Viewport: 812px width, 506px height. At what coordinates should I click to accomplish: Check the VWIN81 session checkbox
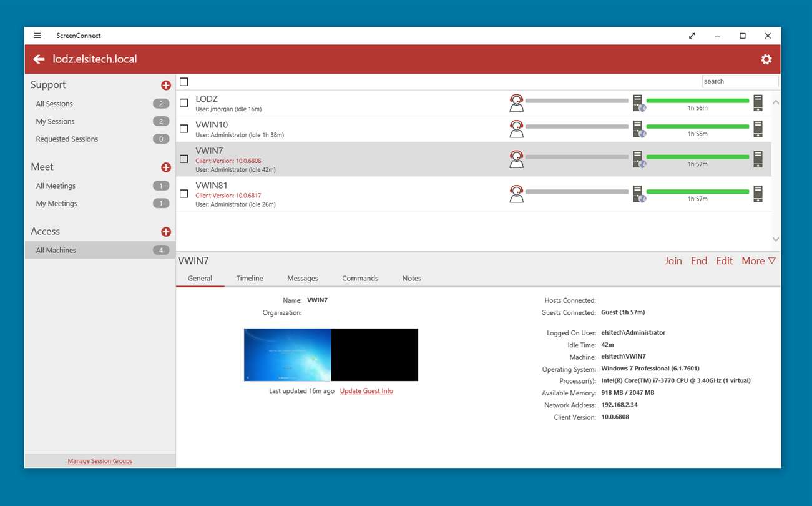click(184, 194)
